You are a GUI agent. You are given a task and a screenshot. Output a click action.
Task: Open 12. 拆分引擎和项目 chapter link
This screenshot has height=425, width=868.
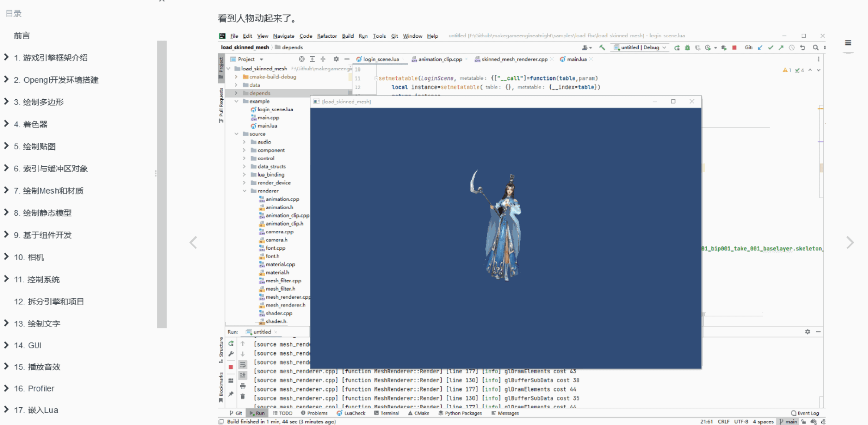coord(49,301)
